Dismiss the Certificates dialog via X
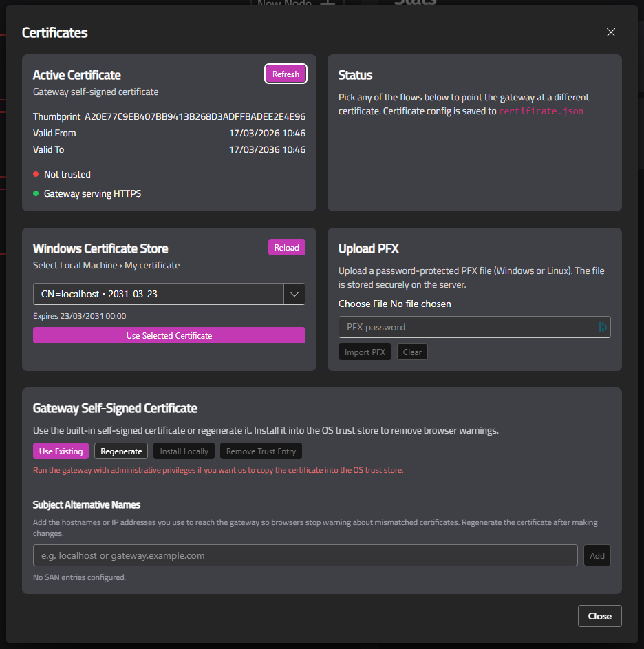Screen dimensions: 644x649 tap(610, 32)
